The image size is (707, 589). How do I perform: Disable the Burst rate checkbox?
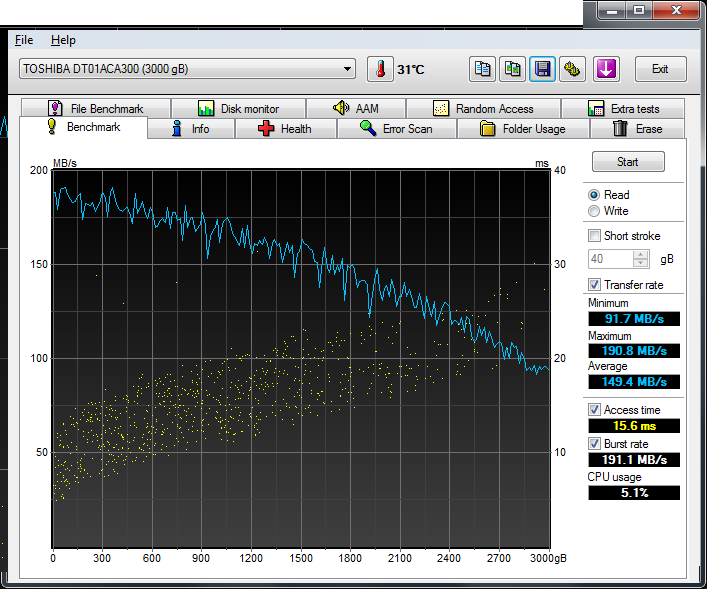595,443
